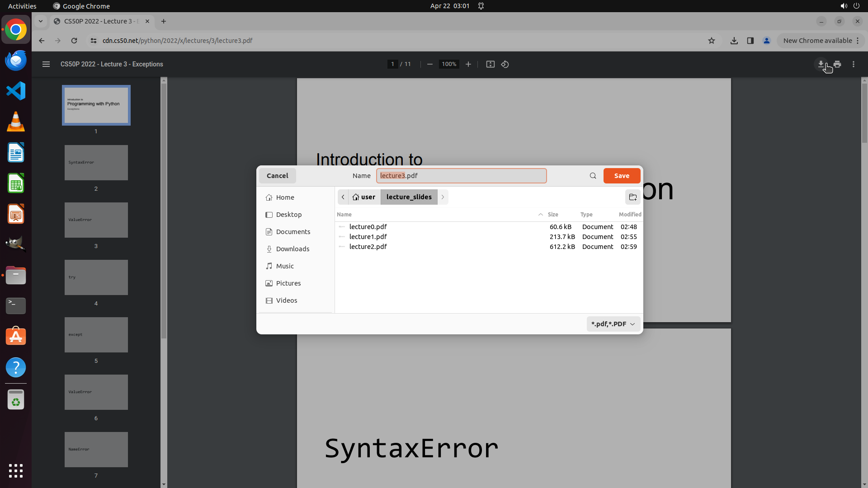Rotate the PDF counterclockwise

[505, 64]
